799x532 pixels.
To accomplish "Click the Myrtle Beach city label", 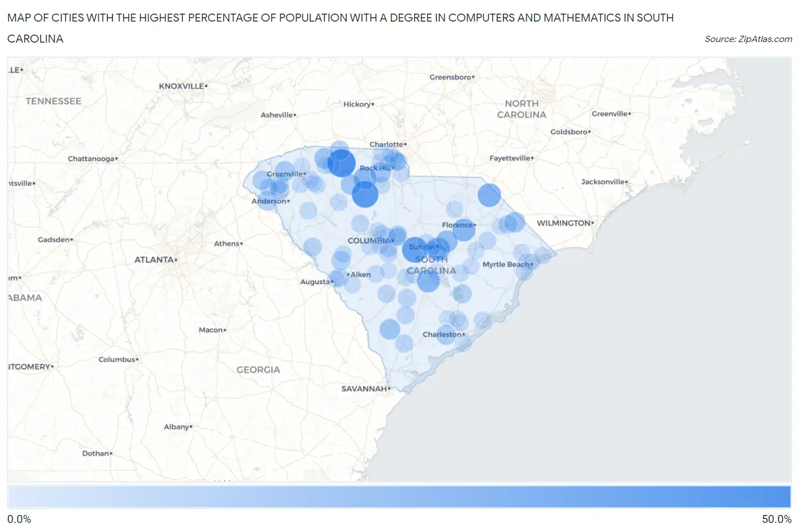I will [507, 265].
